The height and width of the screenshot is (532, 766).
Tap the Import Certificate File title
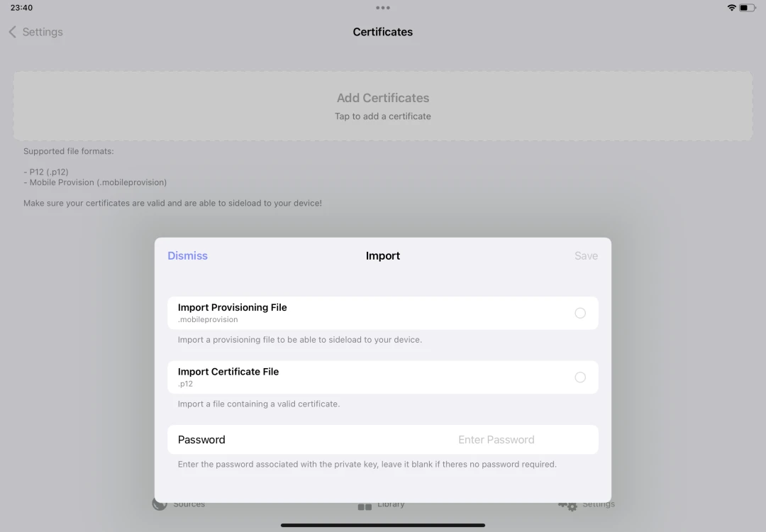click(x=228, y=372)
